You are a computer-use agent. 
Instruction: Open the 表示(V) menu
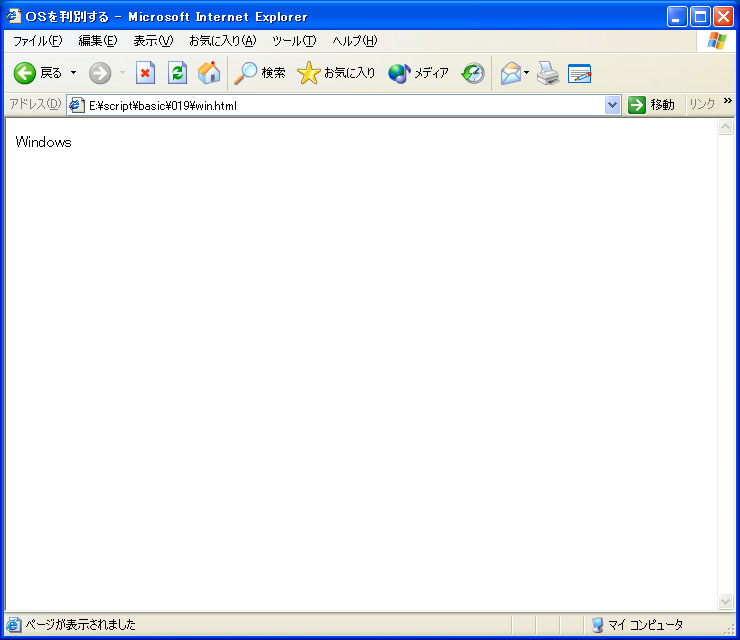[x=153, y=41]
